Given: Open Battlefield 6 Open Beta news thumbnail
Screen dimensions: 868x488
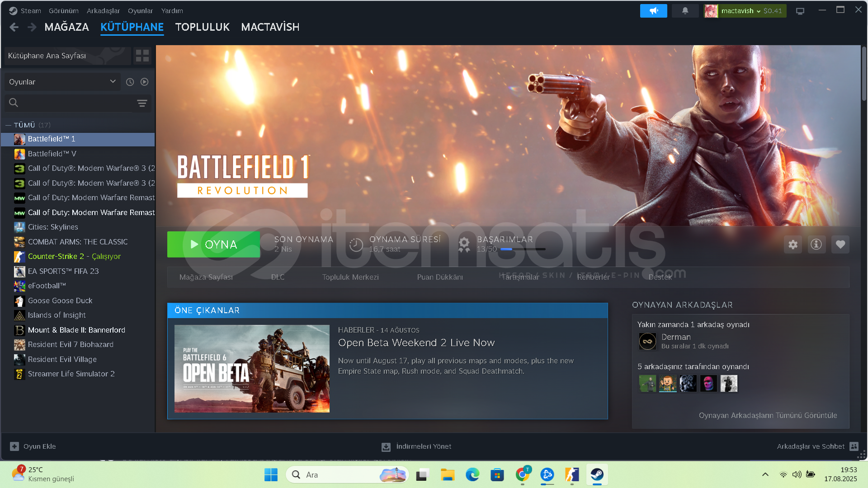Looking at the screenshot, I should pyautogui.click(x=252, y=369).
